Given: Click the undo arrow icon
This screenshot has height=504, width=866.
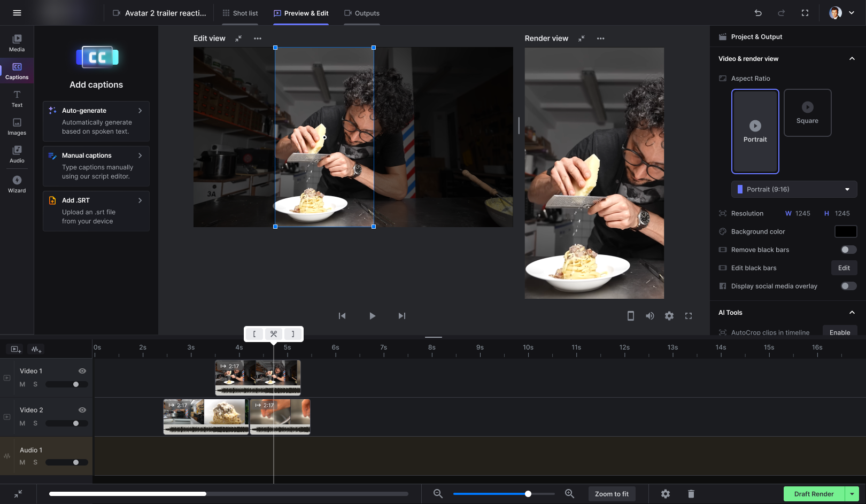Looking at the screenshot, I should tap(758, 13).
